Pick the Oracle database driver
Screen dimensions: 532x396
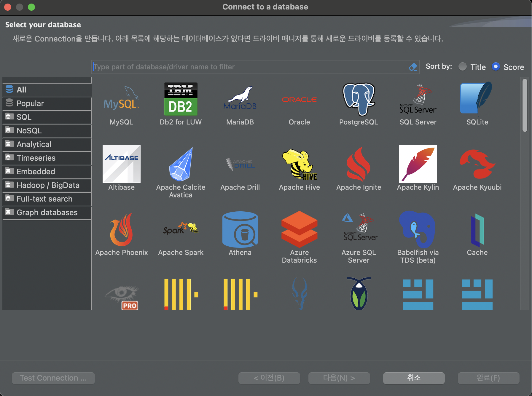point(299,100)
